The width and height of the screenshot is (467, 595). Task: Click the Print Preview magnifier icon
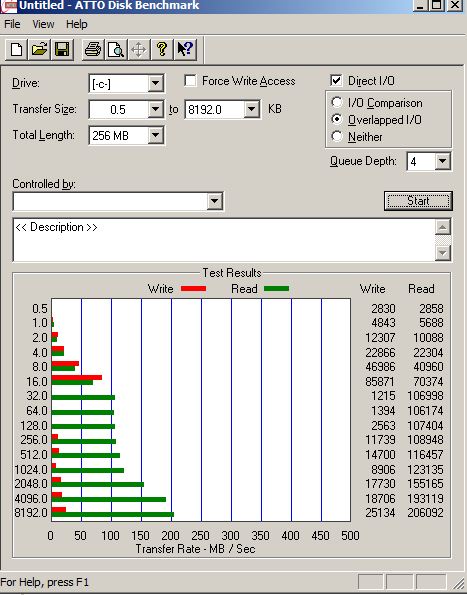116,49
